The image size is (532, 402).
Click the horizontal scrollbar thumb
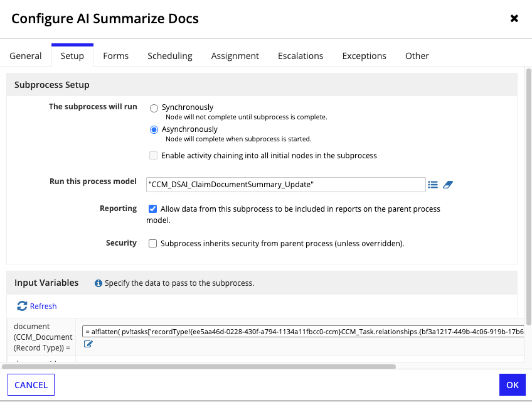[199, 367]
